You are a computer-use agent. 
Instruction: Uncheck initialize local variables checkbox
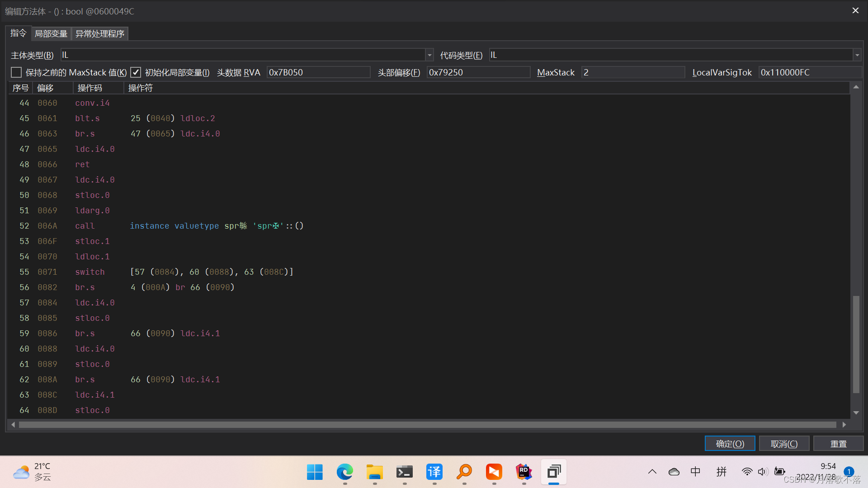[x=136, y=72]
